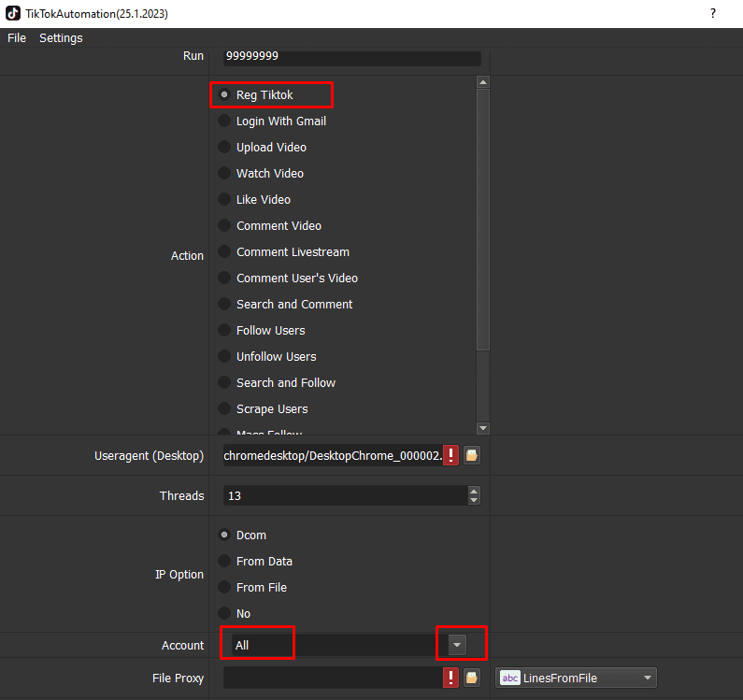Open the File menu
The image size is (743, 700).
point(17,38)
